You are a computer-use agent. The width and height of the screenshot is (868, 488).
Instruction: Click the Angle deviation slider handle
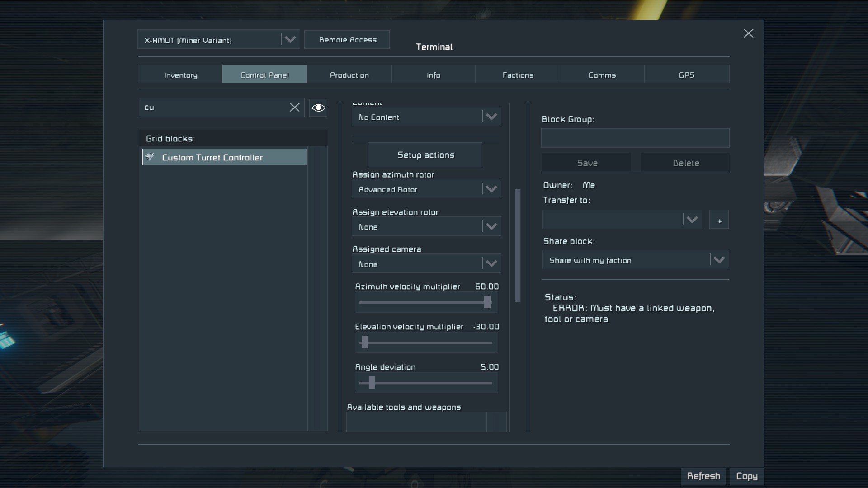click(x=372, y=383)
